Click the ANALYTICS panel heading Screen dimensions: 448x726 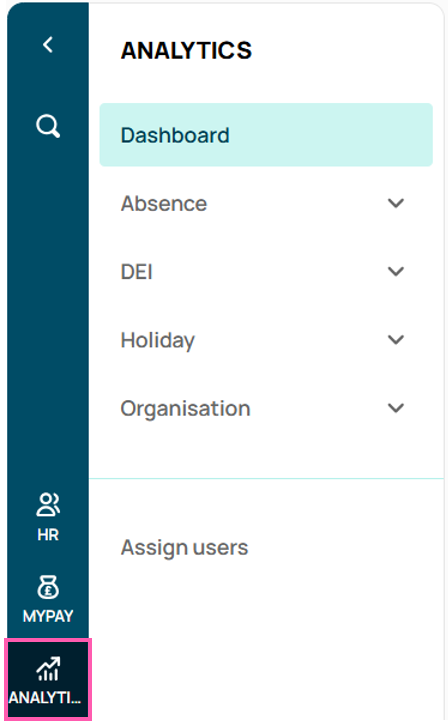[186, 50]
